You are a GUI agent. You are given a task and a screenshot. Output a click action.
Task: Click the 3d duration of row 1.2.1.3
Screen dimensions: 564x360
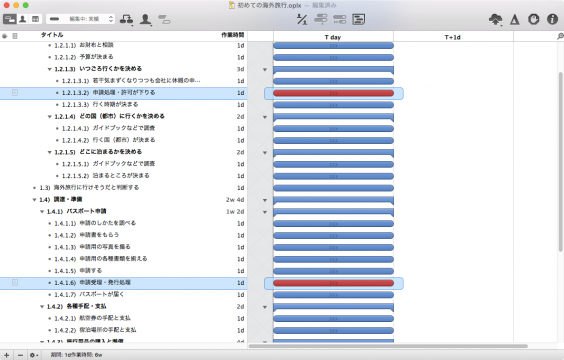coord(240,69)
